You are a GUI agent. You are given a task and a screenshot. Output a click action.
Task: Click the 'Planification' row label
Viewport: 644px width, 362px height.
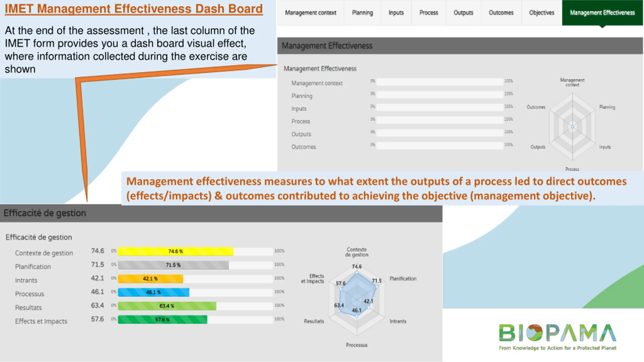point(33,266)
